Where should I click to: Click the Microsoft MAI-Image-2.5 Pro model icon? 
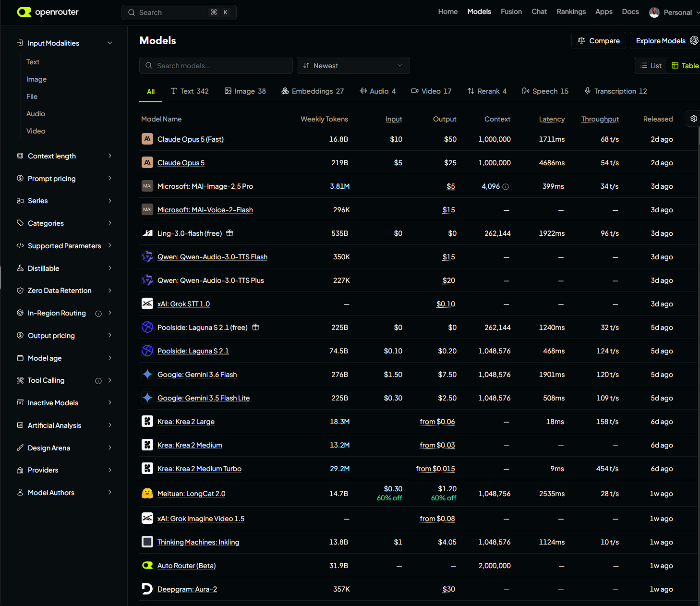tap(147, 186)
